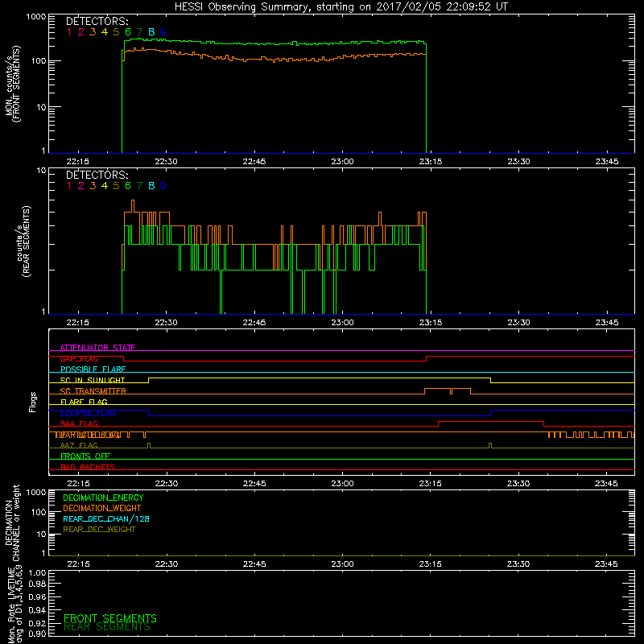Select detector 3 label in front segments legend
The image size is (644, 644).
[x=93, y=32]
